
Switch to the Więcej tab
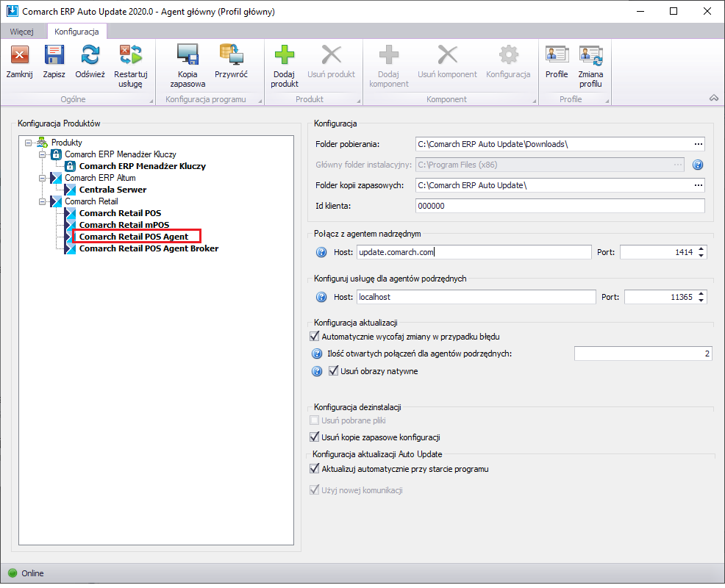click(22, 32)
